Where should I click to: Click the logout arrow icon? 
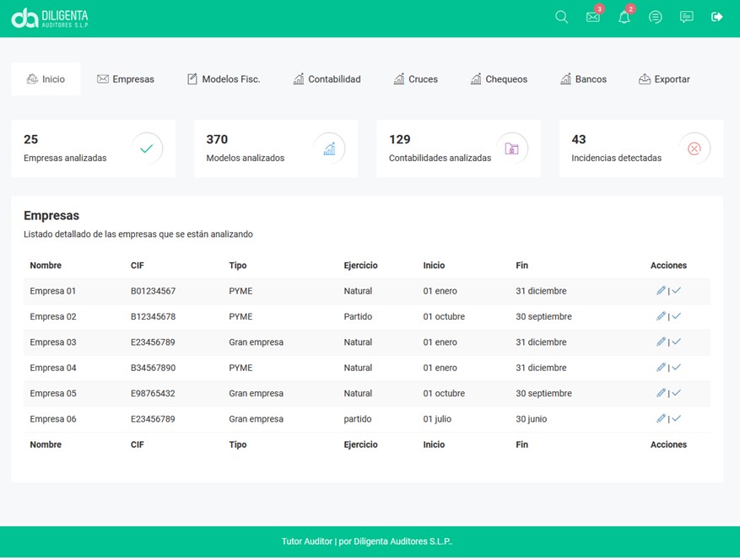coord(717,17)
